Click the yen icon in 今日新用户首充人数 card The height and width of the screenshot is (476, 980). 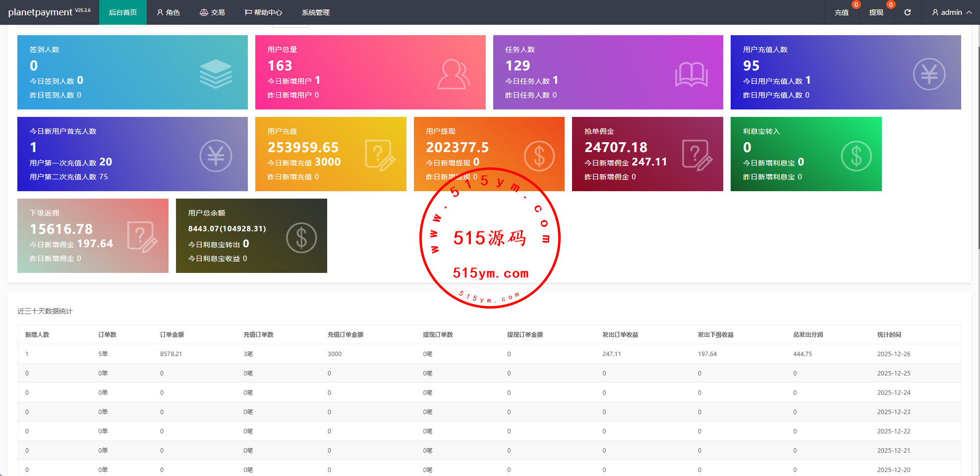(216, 156)
